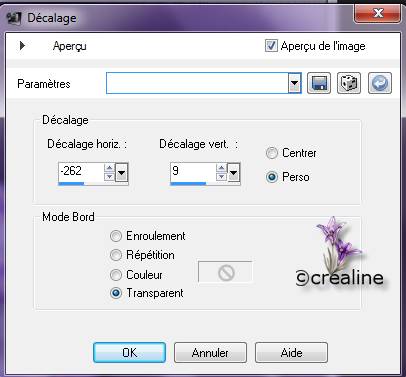Toggle the Aperçu de l'image checkbox

(x=271, y=46)
